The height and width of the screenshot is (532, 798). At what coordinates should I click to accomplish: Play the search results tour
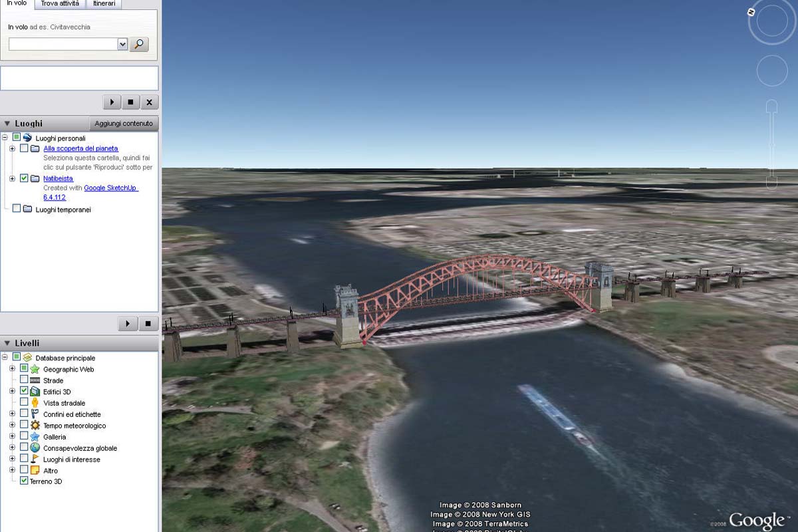[x=112, y=102]
